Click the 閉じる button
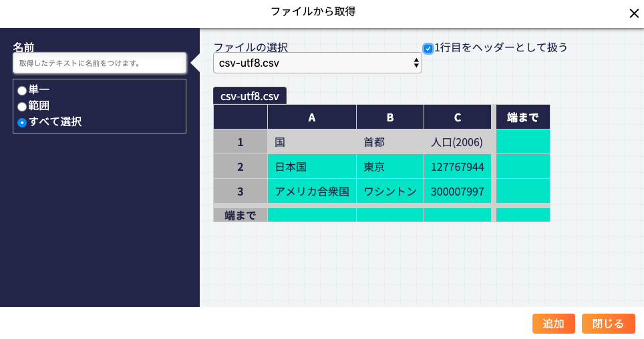Viewport: 644px width, 339px height. point(609,324)
